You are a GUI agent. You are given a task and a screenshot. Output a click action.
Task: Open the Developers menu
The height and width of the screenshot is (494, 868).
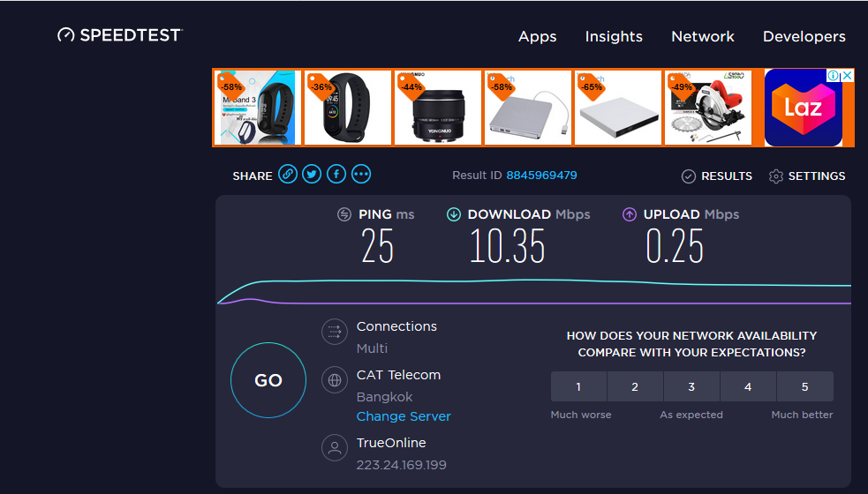pyautogui.click(x=804, y=36)
